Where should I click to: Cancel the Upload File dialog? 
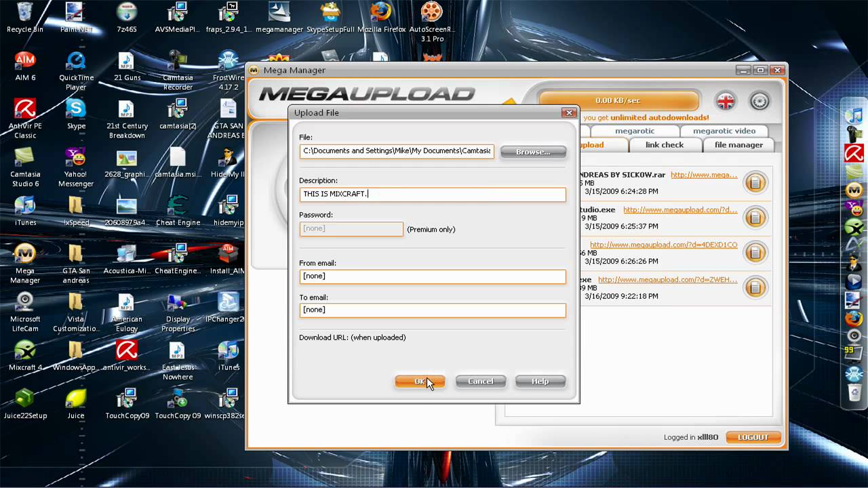pos(480,382)
